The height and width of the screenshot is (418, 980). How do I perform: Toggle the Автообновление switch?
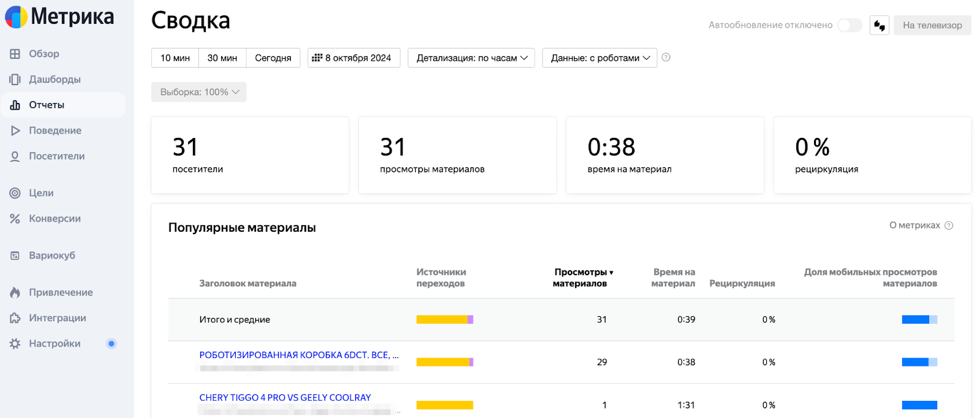[850, 25]
